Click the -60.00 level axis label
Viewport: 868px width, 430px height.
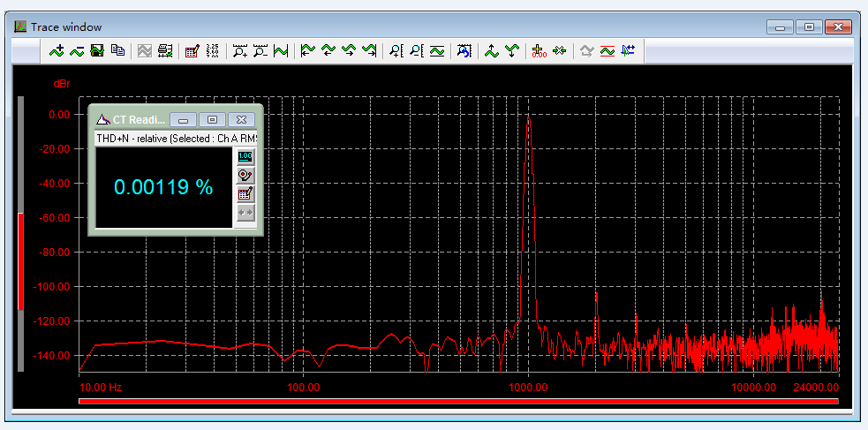[x=54, y=218]
